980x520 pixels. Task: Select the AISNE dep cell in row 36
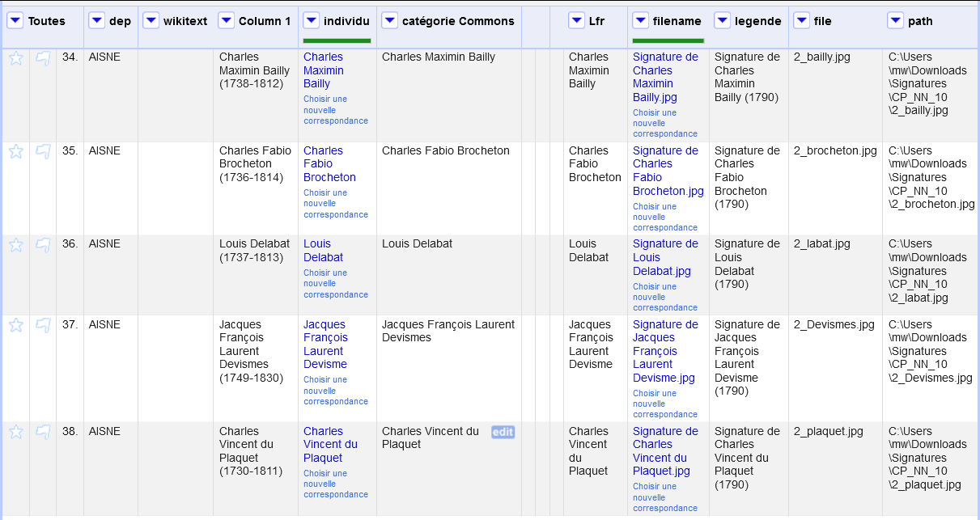pyautogui.click(x=111, y=275)
